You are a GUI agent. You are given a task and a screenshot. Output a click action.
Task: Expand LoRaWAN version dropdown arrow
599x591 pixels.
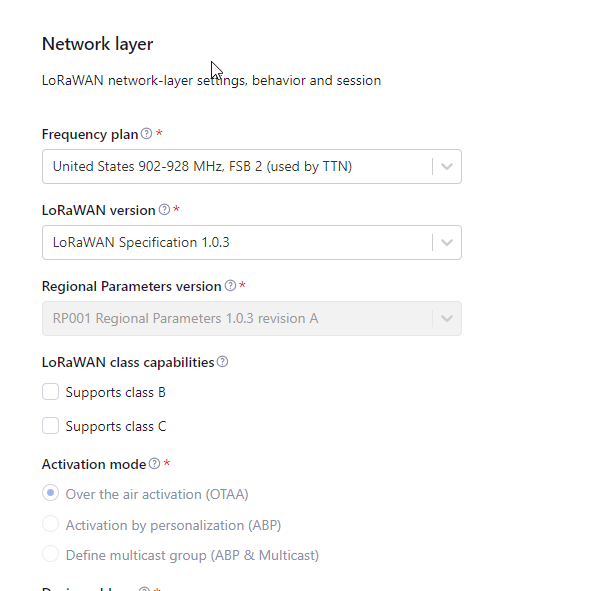[447, 243]
